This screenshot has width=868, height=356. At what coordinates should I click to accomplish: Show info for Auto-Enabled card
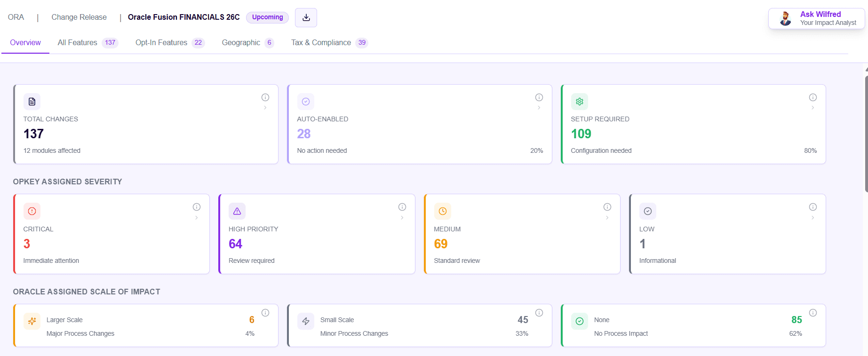[539, 97]
